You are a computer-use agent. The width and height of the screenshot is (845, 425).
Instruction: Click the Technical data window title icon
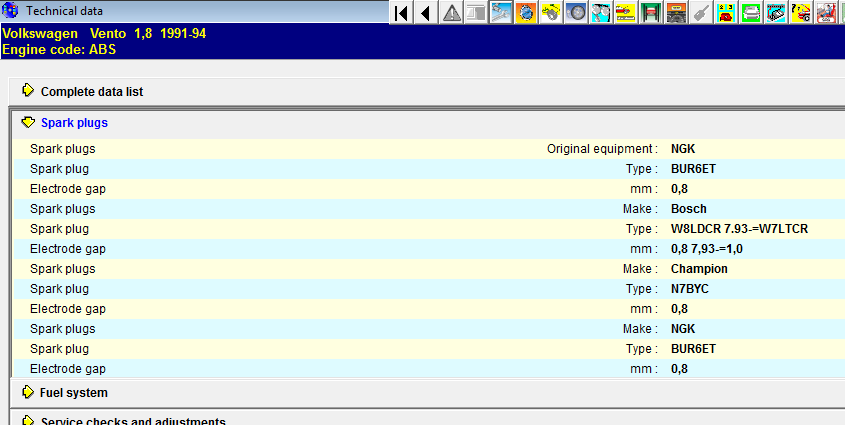(x=11, y=11)
